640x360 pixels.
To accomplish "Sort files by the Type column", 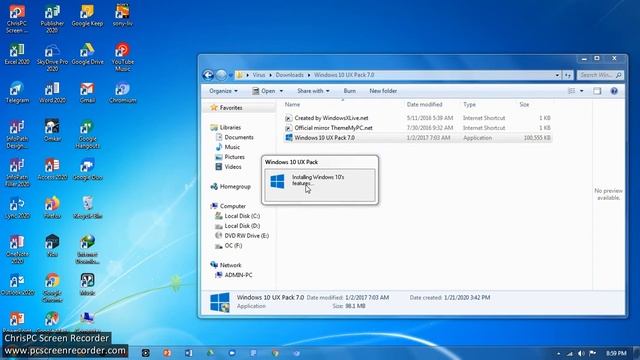I will (x=469, y=104).
